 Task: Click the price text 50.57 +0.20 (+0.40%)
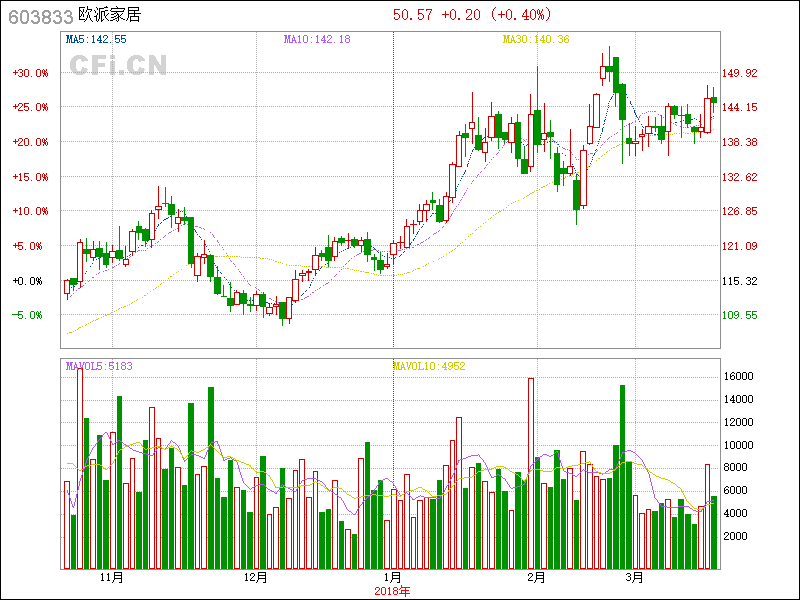coord(472,15)
